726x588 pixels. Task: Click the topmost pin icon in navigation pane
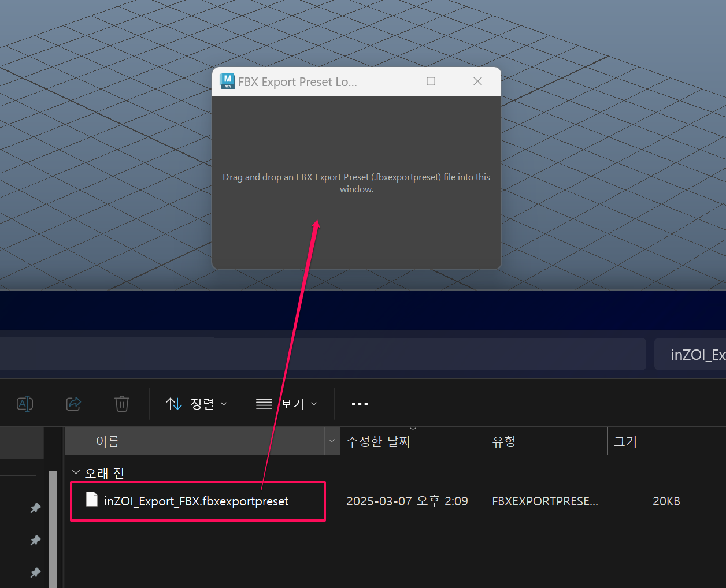pyautogui.click(x=35, y=508)
